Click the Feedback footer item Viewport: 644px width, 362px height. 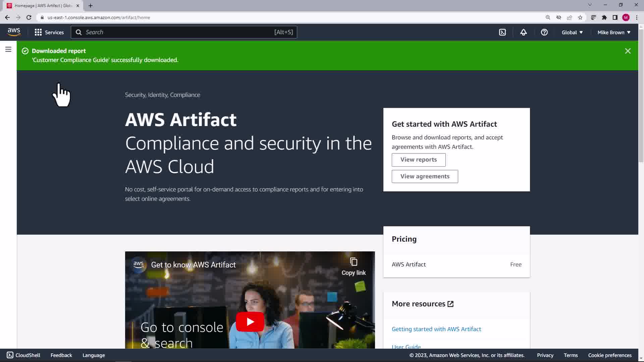pos(61,355)
